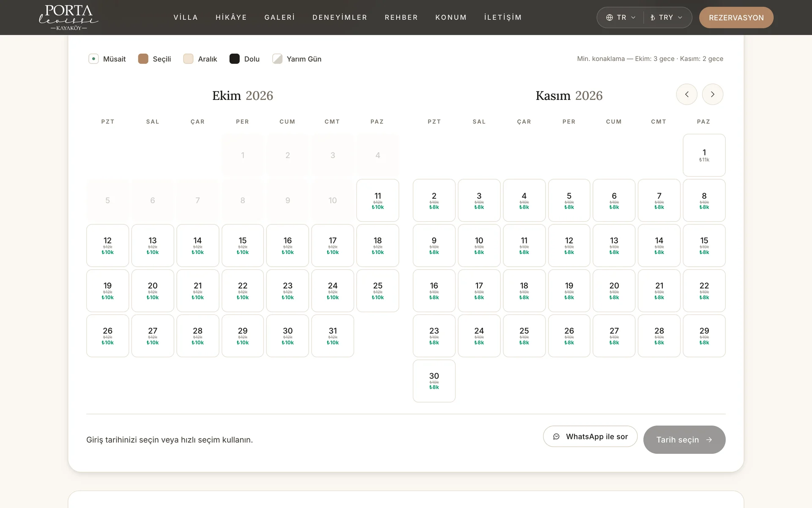The height and width of the screenshot is (508, 812).
Task: Open the VİLLA menu item
Action: [x=186, y=17]
